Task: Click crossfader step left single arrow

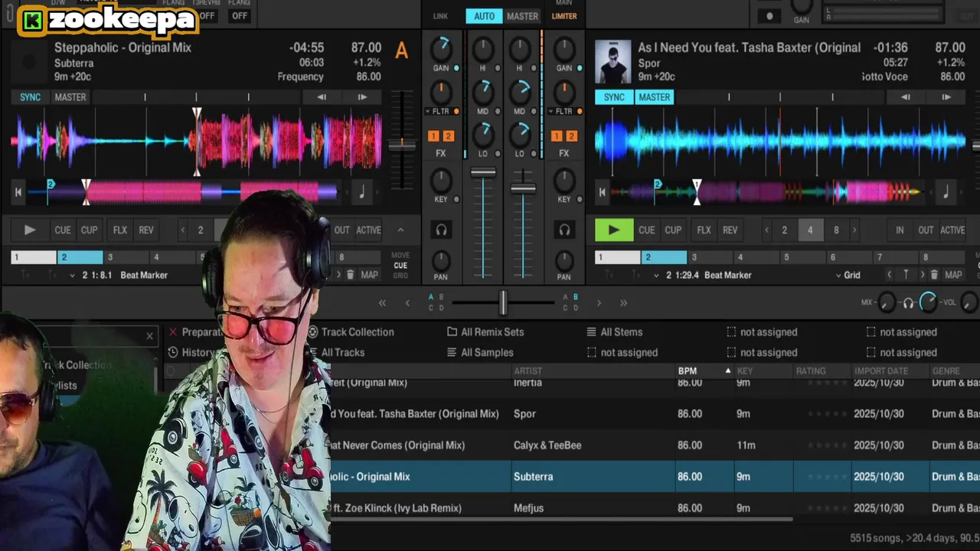Action: [x=407, y=303]
